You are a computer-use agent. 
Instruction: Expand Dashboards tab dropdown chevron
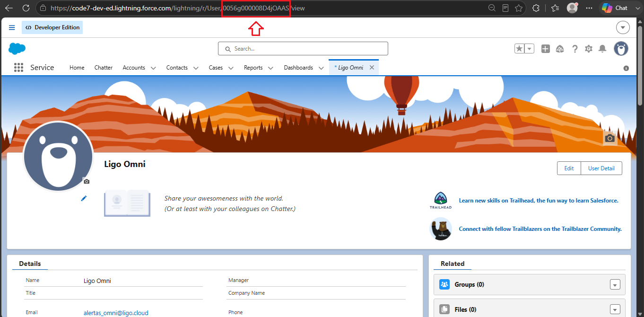(x=321, y=68)
